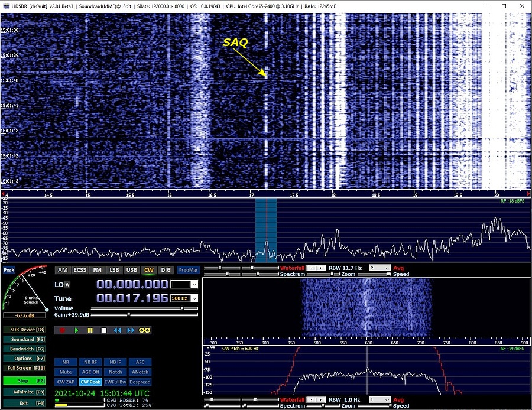This screenshot has width=532, height=410.
Task: Click the LO A indicator button
Action: (x=67, y=284)
